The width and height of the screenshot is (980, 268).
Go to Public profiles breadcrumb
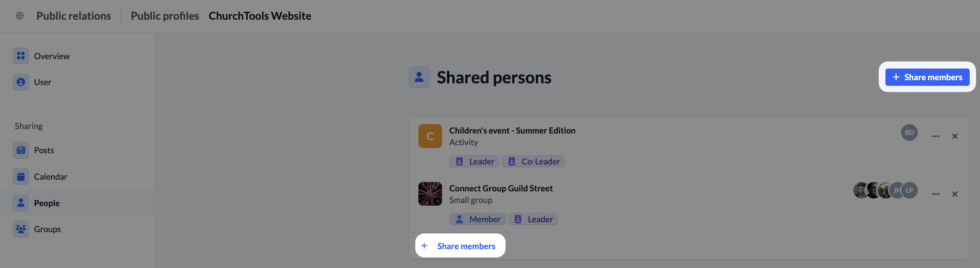[x=165, y=16]
